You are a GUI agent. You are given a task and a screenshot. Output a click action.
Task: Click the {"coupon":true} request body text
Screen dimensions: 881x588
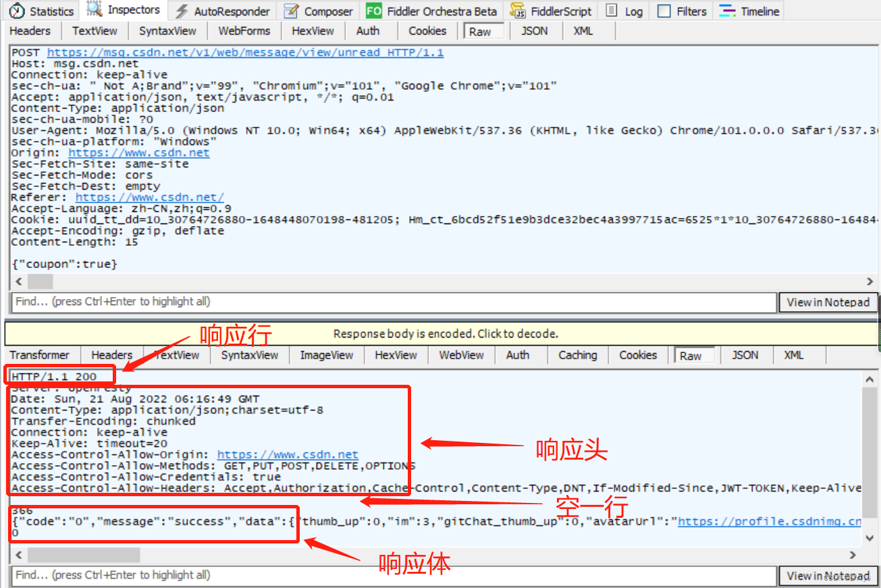64,264
